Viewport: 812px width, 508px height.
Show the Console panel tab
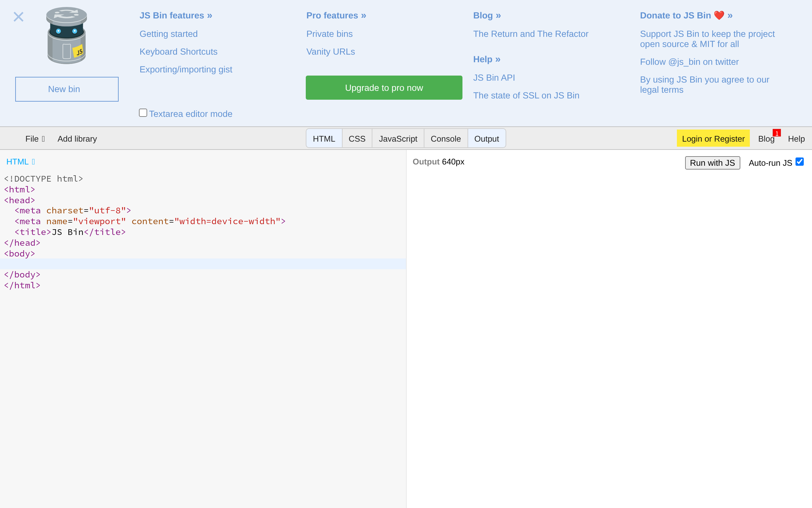(x=446, y=138)
